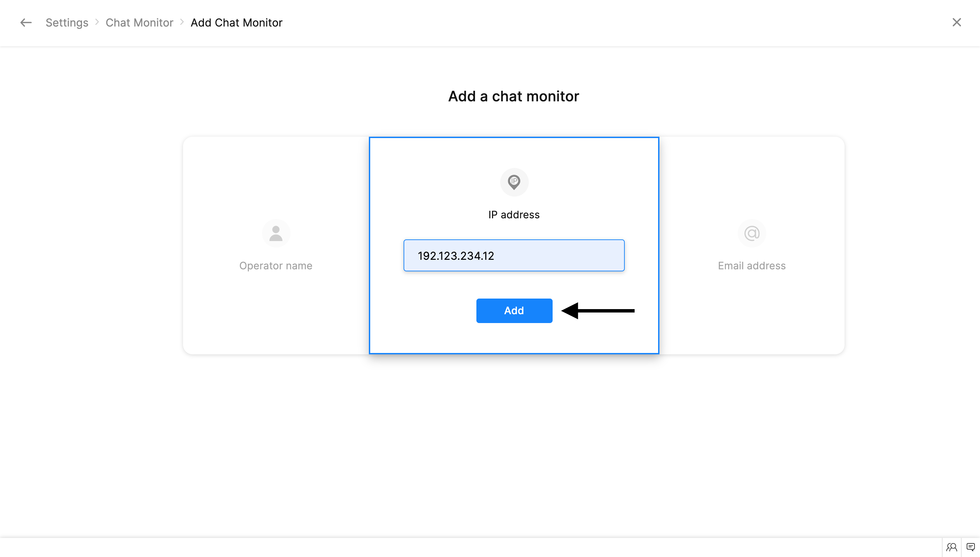Select the Email address @ icon
Screen dimensions: 980x557
coord(751,233)
